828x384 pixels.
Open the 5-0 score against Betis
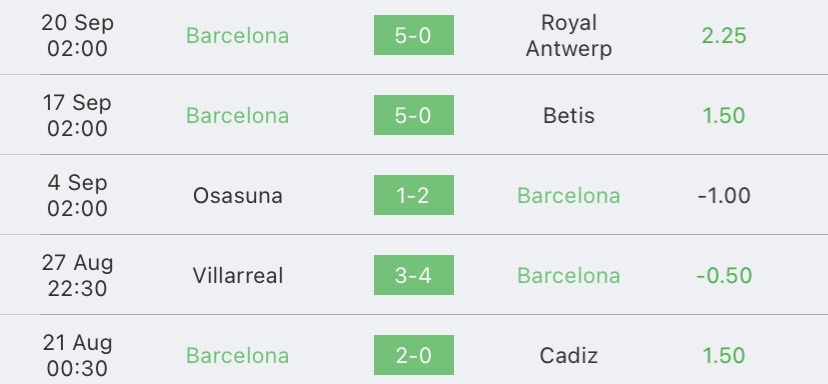[413, 115]
